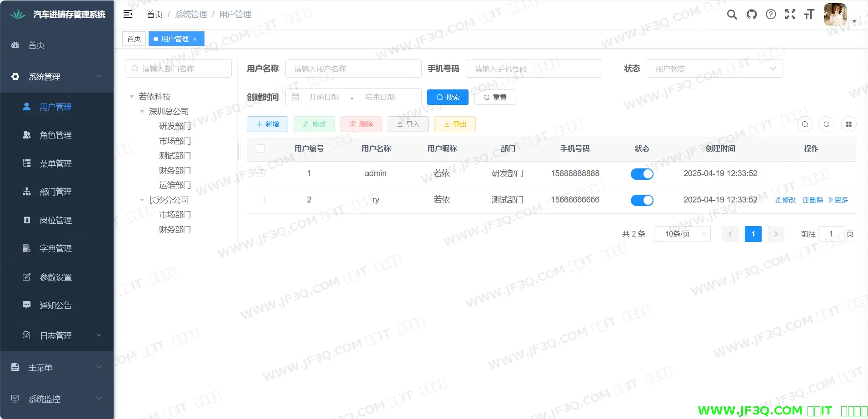Open the search magnifier in top bar
The height and width of the screenshot is (419, 868).
(732, 15)
